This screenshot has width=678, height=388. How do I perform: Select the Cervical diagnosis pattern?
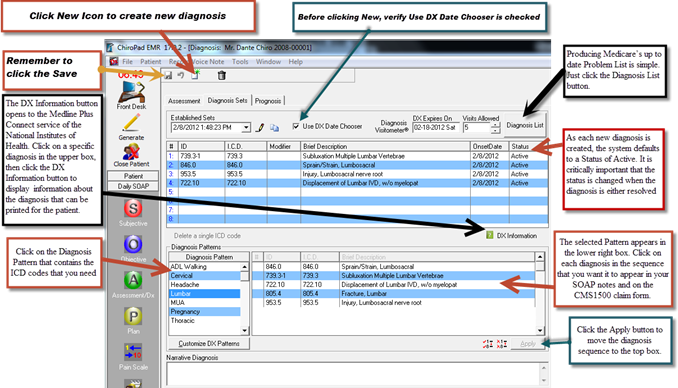pos(205,276)
